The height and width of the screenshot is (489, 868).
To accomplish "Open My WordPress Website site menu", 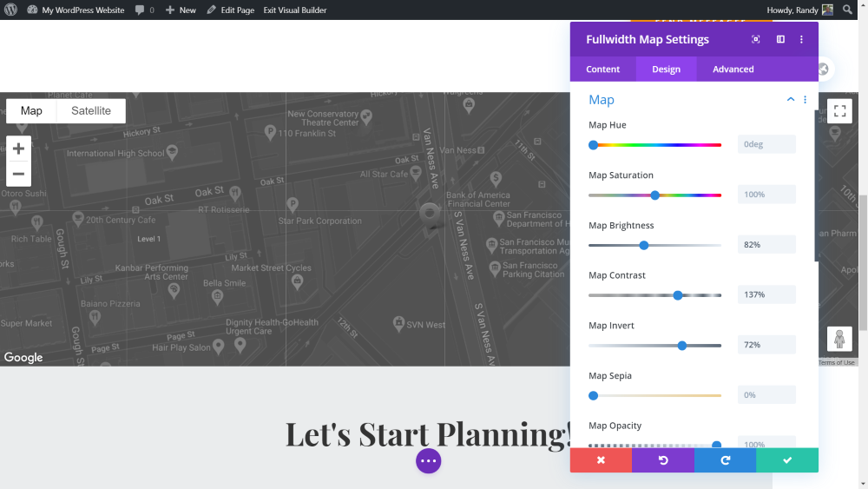I will pos(76,10).
